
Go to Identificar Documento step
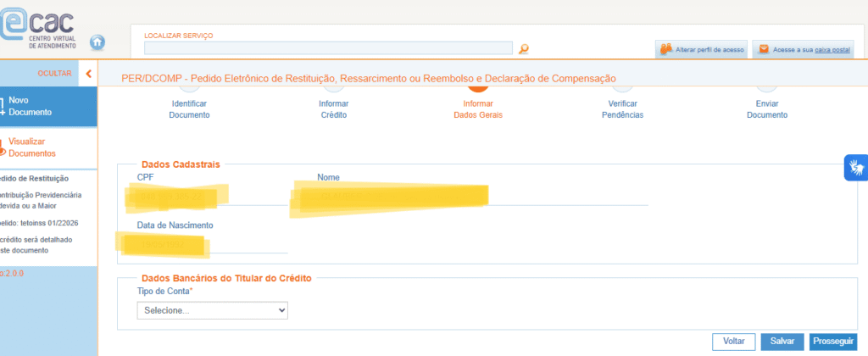pyautogui.click(x=189, y=108)
